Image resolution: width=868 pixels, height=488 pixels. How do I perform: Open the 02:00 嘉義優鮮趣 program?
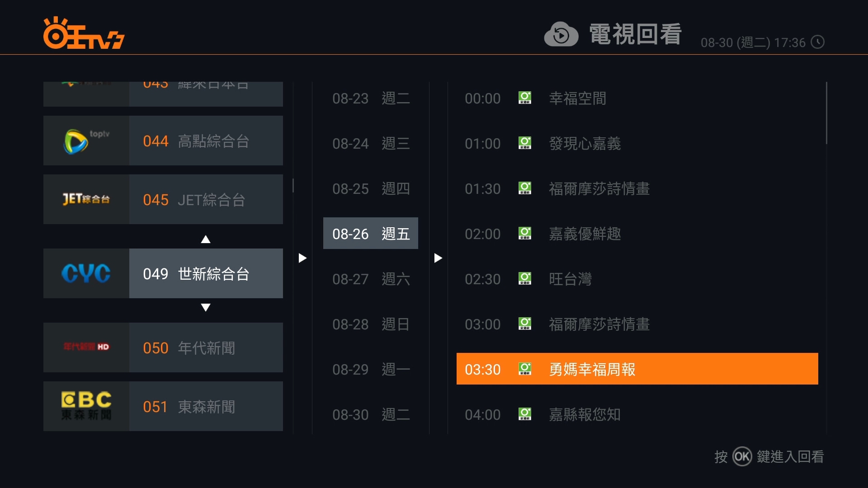tap(637, 234)
